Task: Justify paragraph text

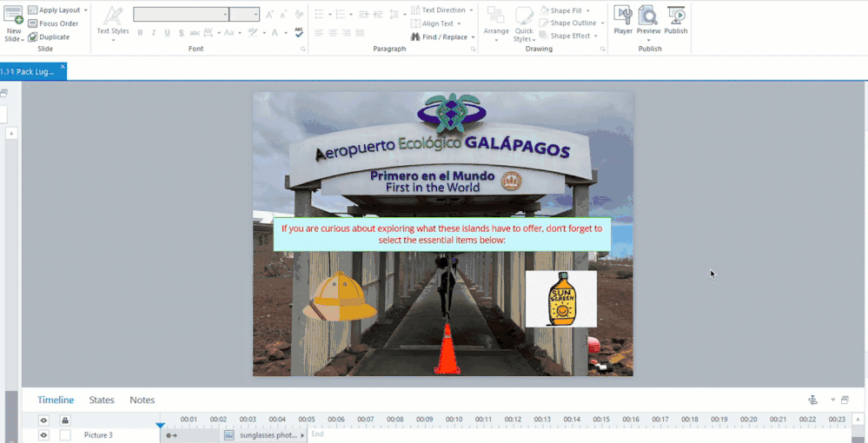Action: [x=360, y=33]
